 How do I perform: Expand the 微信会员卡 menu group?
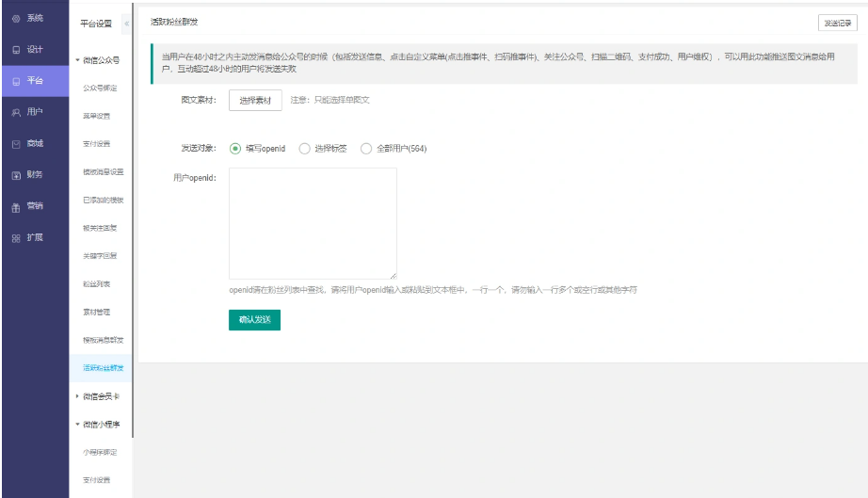(x=78, y=396)
